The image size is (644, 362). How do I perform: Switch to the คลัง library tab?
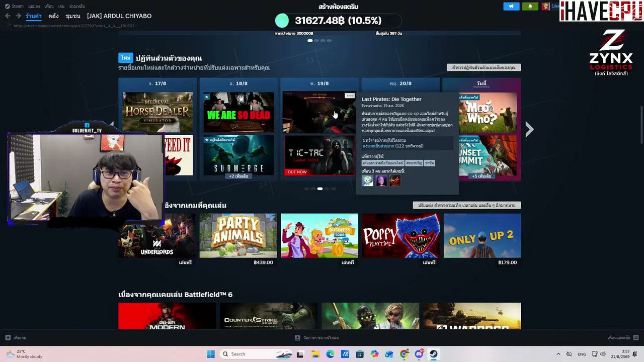53,16
